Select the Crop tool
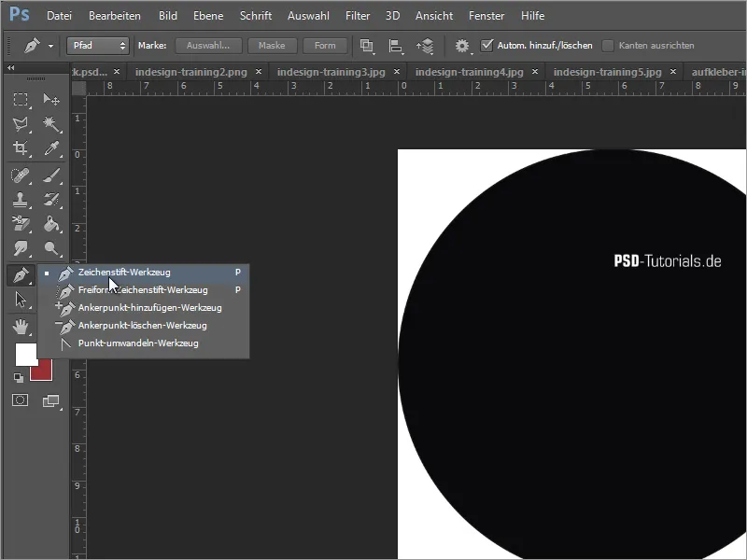Image resolution: width=747 pixels, height=560 pixels. click(20, 148)
